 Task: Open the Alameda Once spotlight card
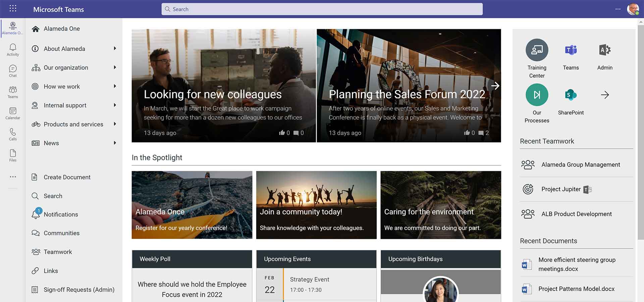[192, 205]
